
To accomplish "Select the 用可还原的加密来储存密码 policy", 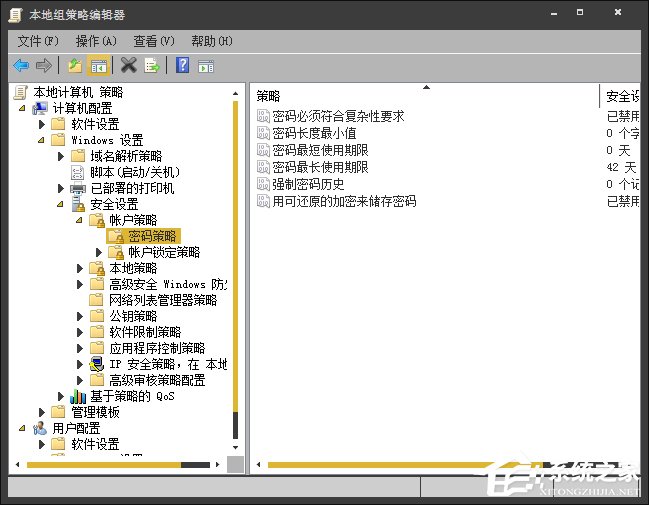I will click(x=344, y=201).
